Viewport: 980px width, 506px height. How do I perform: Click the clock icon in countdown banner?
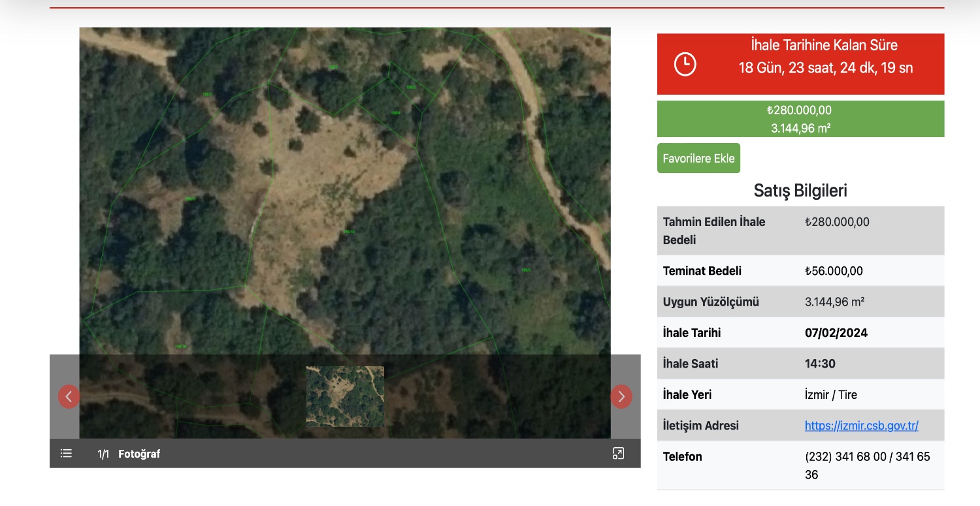point(685,64)
